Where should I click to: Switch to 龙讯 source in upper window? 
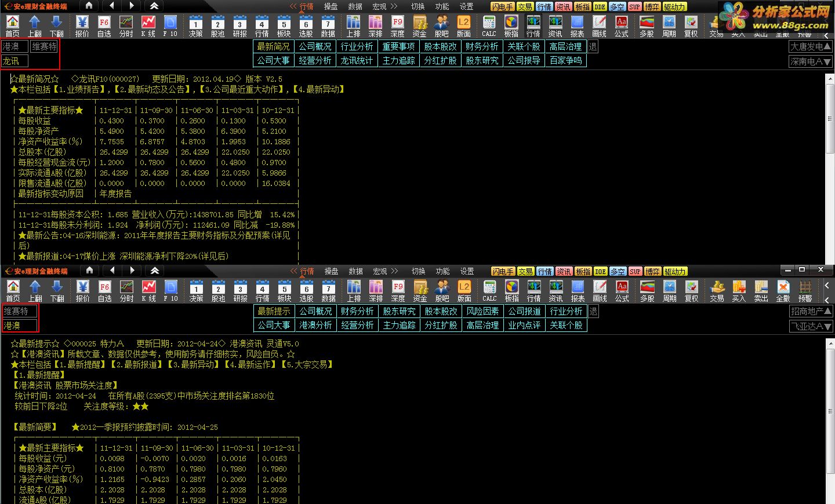click(14, 61)
